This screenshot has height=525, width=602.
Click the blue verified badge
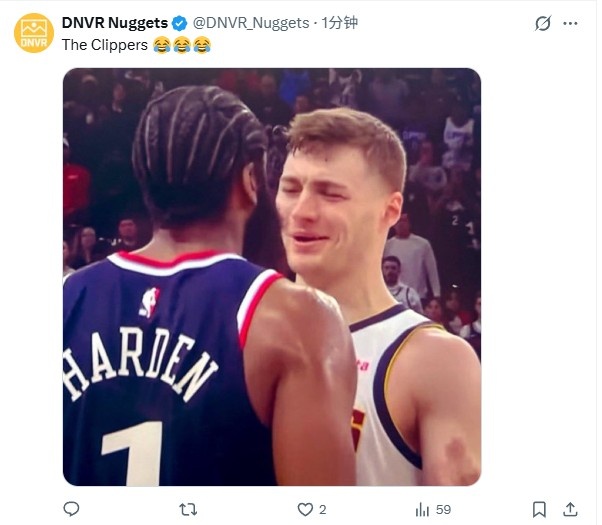[x=179, y=23]
